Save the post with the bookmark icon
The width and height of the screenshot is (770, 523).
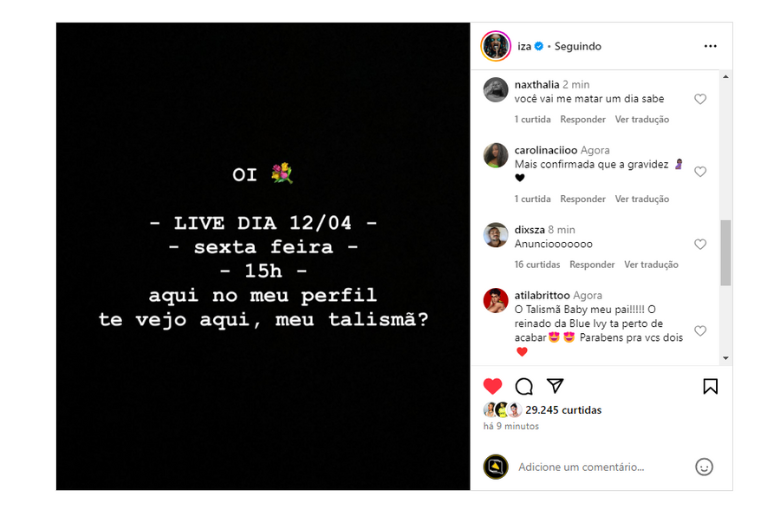coord(710,386)
